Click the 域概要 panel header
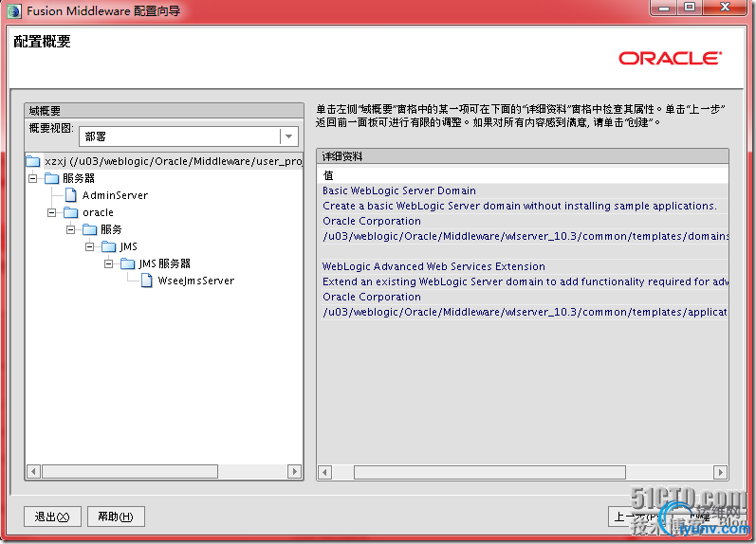This screenshot has width=756, height=544. tap(164, 111)
